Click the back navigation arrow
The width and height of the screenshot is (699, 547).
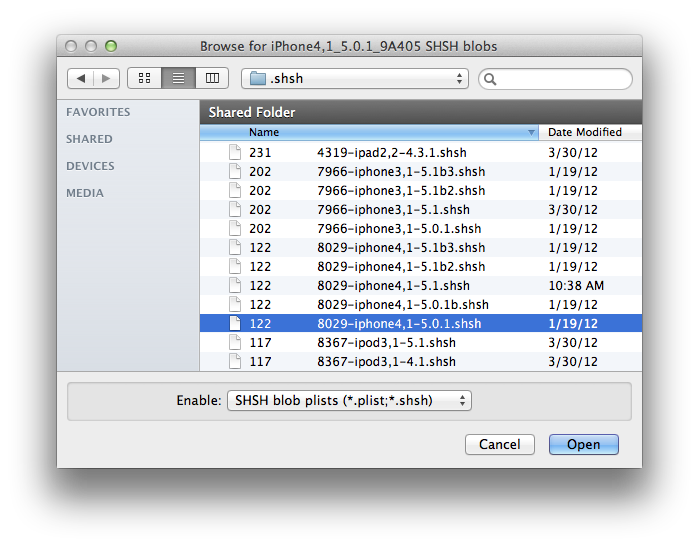(82, 78)
